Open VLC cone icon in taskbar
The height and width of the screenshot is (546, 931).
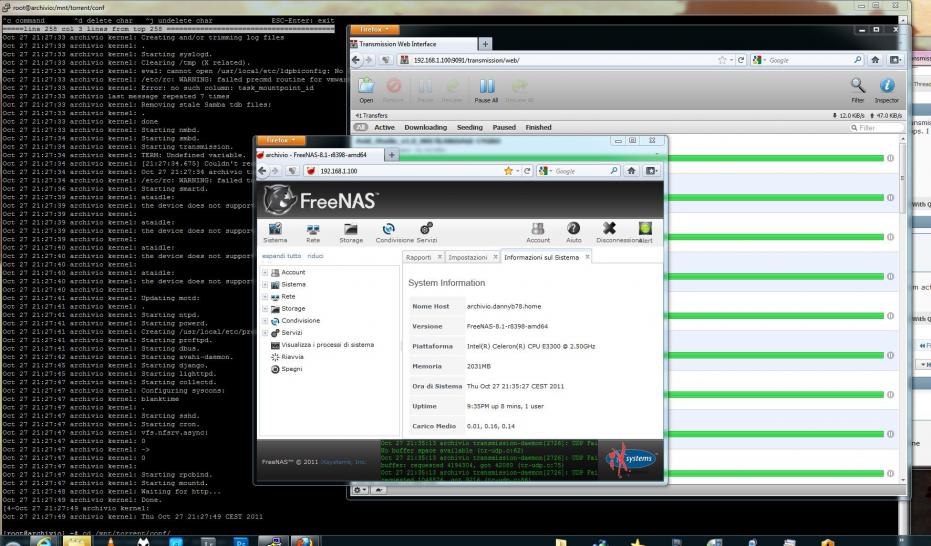tap(110, 542)
